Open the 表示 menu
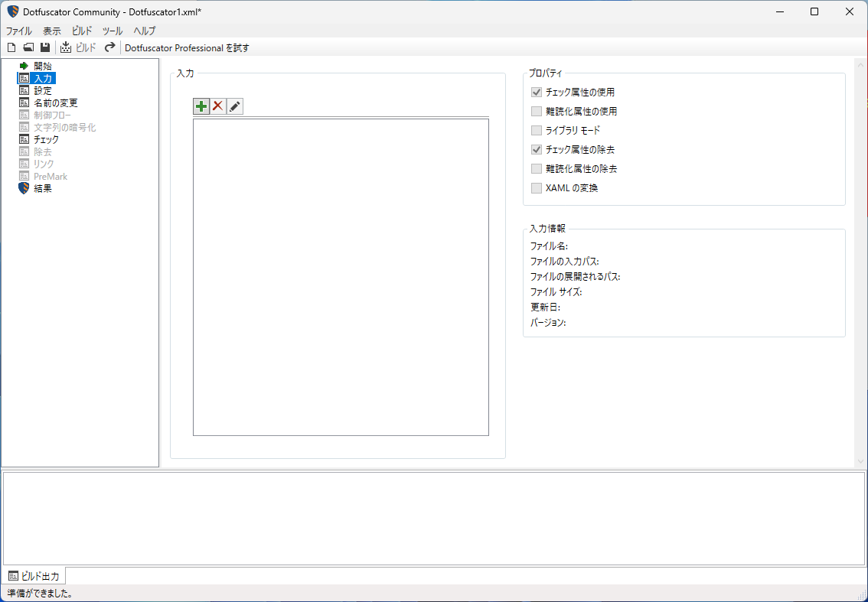This screenshot has height=602, width=868. click(x=52, y=31)
